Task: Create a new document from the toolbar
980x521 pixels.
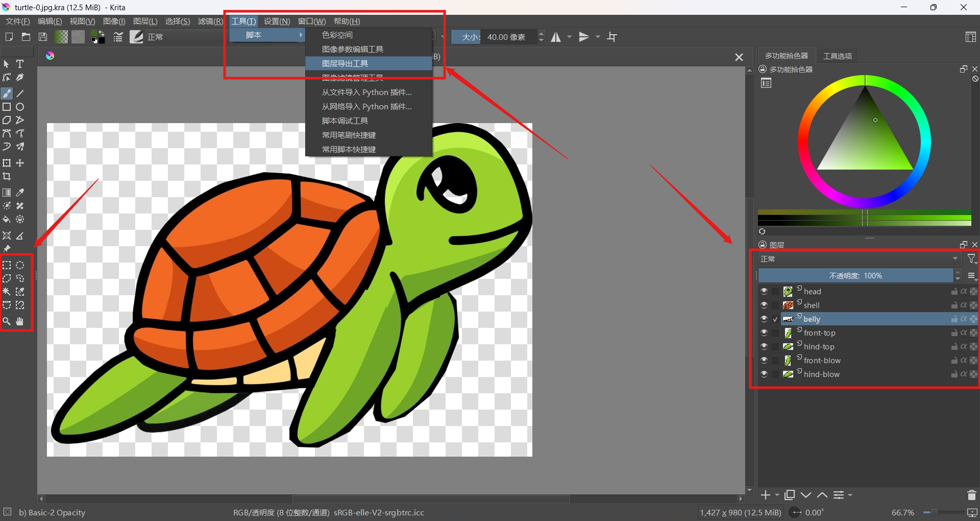Action: [x=9, y=37]
